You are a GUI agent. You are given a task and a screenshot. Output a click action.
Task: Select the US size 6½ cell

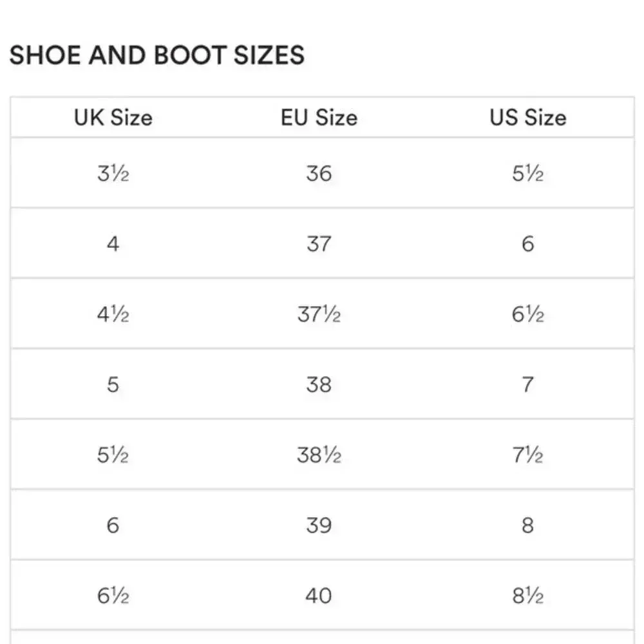tap(528, 314)
